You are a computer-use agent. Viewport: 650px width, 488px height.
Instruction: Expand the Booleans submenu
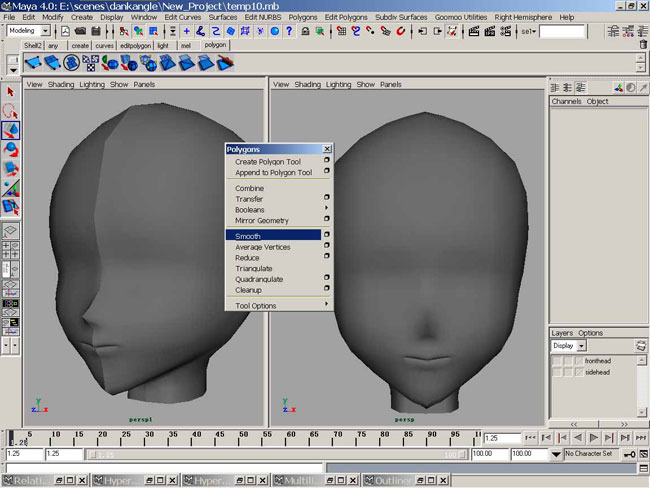[327, 208]
